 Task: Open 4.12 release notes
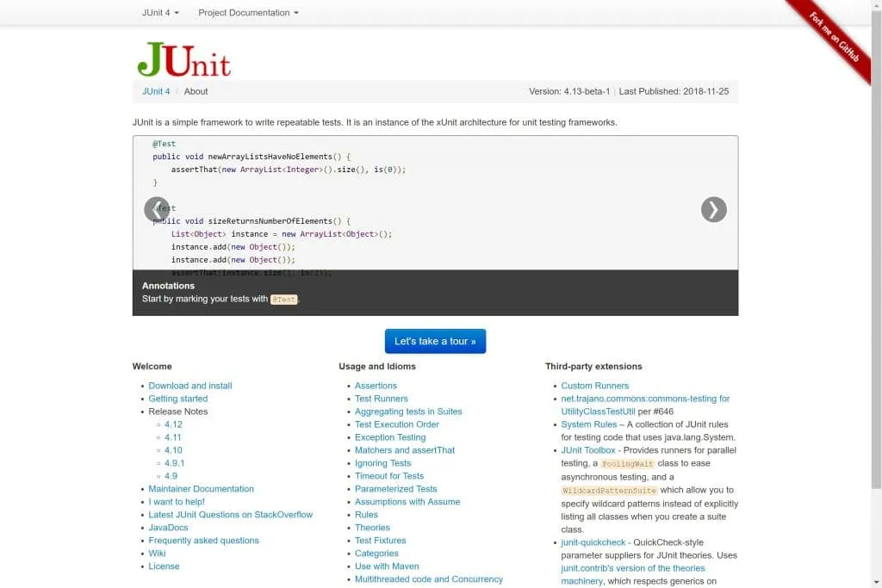(173, 424)
